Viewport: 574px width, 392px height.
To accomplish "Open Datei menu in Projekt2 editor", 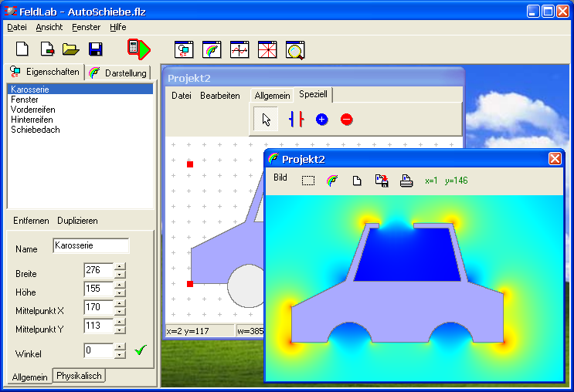I will 182,96.
